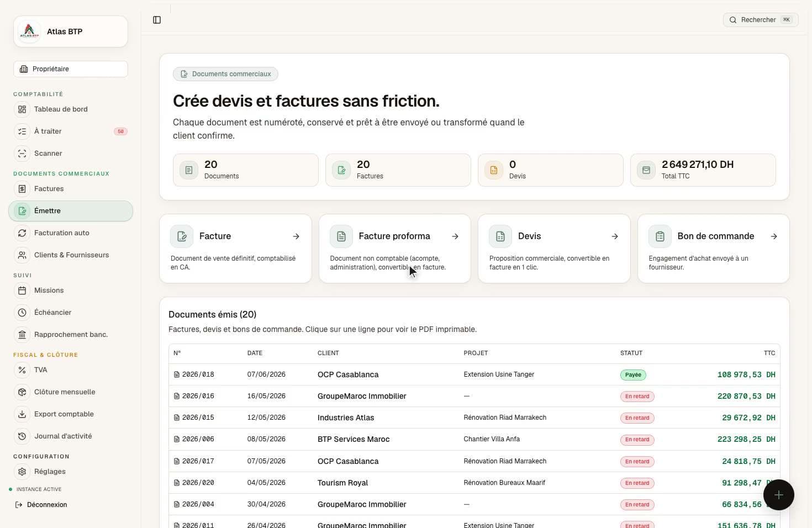
Task: Open Journal d'activité history icon
Action: click(22, 436)
